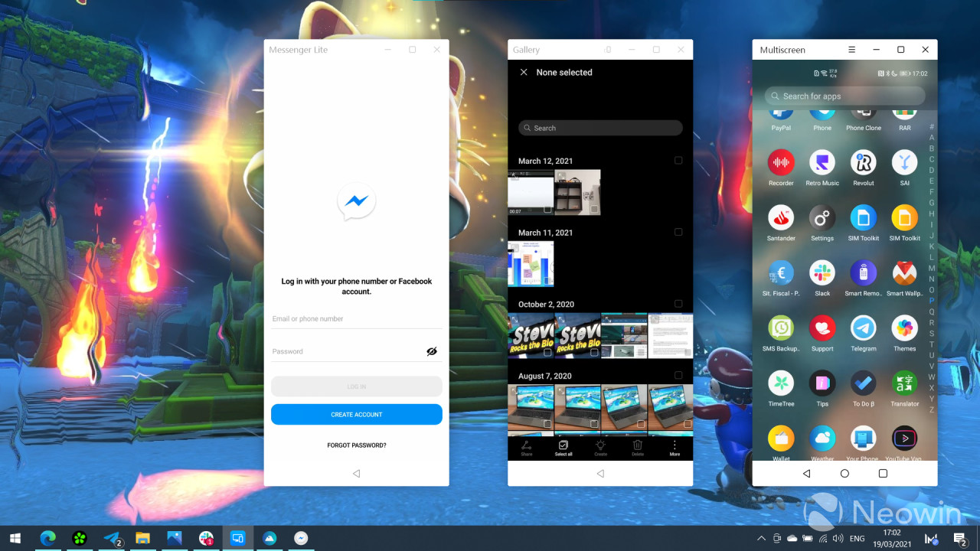This screenshot has width=980, height=551.
Task: Jump to letter T in alphabet index
Action: click(x=932, y=344)
